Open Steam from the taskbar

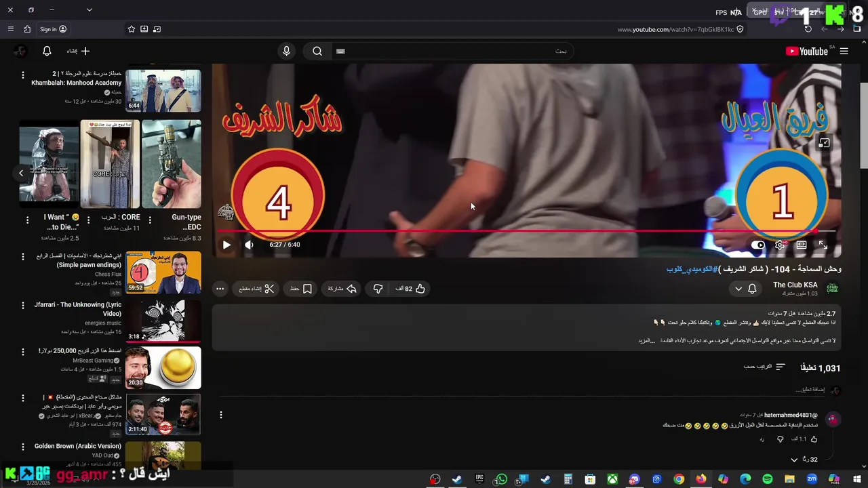(457, 479)
